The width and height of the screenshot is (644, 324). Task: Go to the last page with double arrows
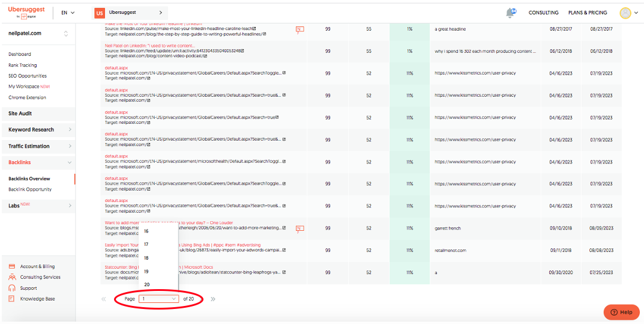pyautogui.click(x=213, y=299)
